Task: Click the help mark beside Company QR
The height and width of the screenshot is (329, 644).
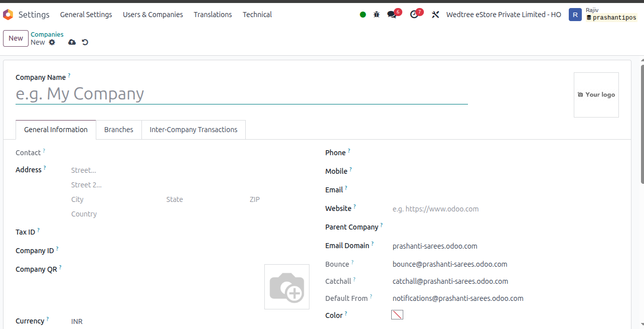Action: [x=60, y=267]
